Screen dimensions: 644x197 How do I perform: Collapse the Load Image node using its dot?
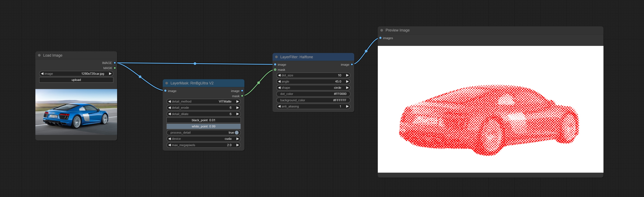pos(39,55)
